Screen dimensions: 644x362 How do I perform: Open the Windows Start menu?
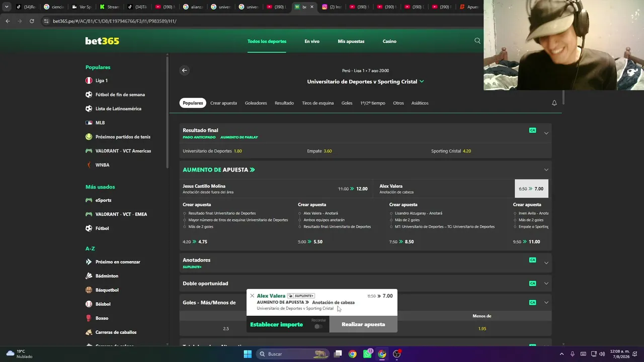[248, 354]
